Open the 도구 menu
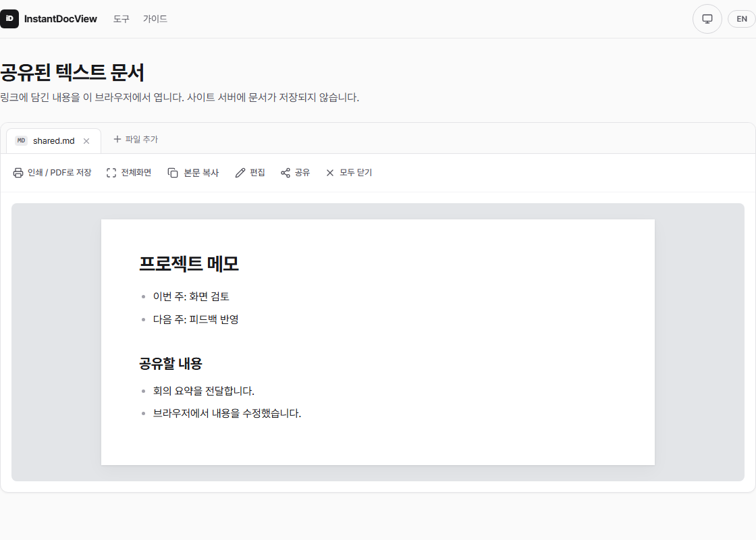756x540 pixels. coord(121,19)
